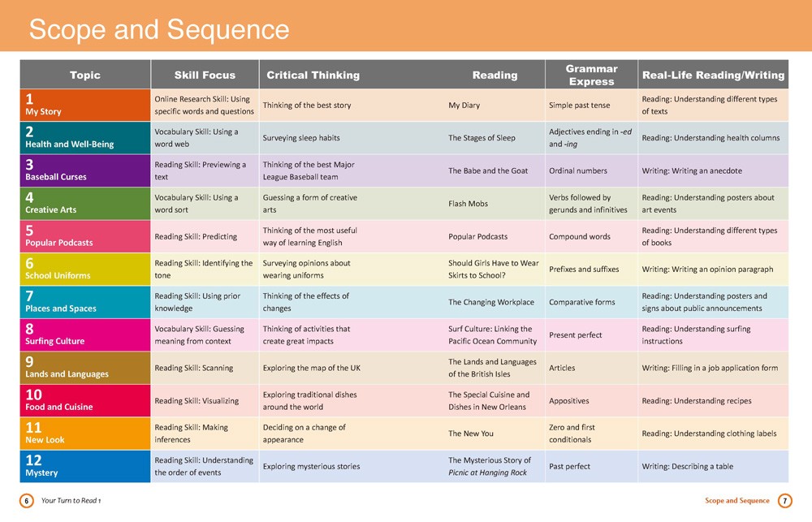Select the Present perfect grammar cell
Screen dimensions: 812x522
577,335
